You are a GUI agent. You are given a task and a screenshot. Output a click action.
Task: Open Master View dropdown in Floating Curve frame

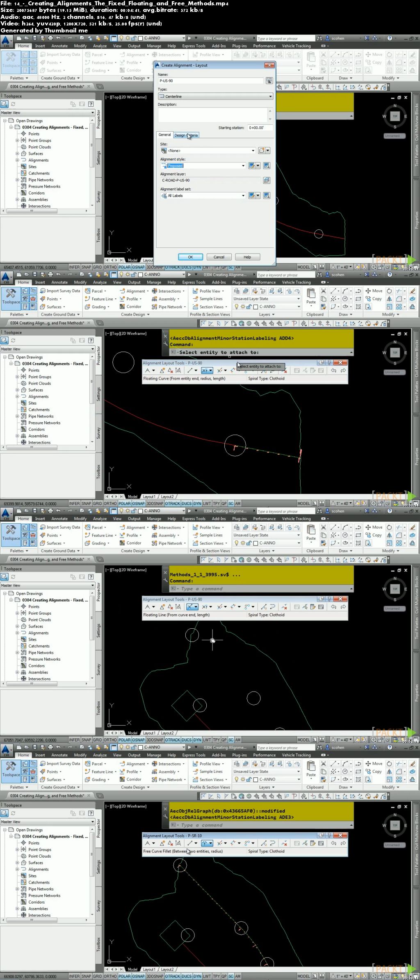48,349
